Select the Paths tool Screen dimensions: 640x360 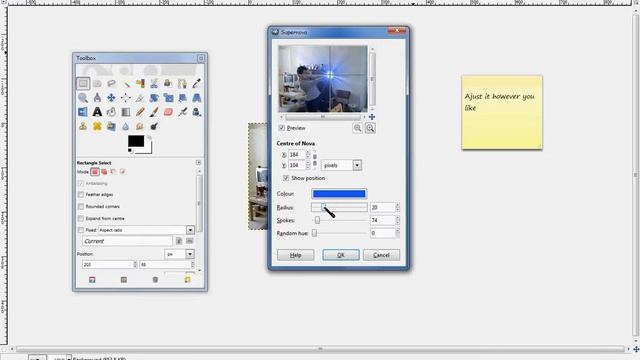182,84
